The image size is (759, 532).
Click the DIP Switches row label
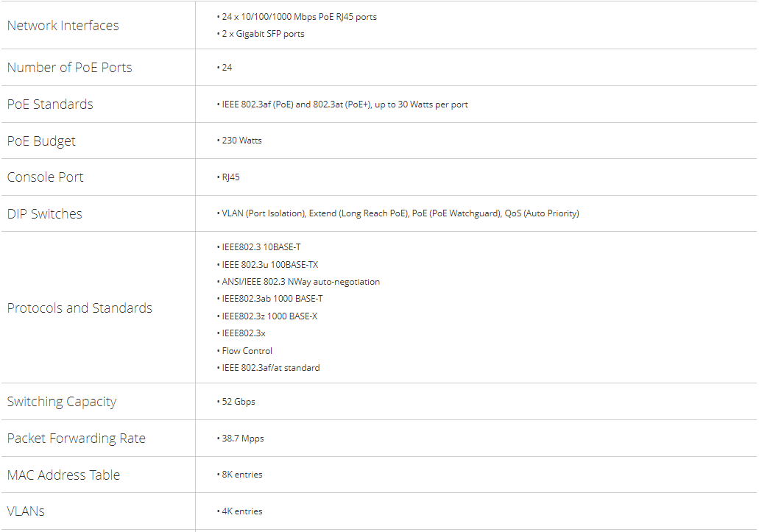[44, 214]
